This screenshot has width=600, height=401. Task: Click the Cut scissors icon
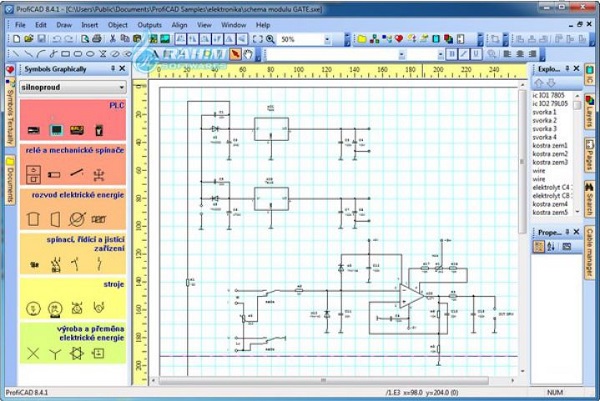pos(112,39)
